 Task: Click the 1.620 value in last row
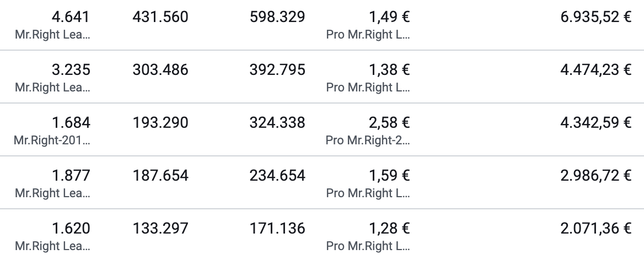pyautogui.click(x=71, y=229)
